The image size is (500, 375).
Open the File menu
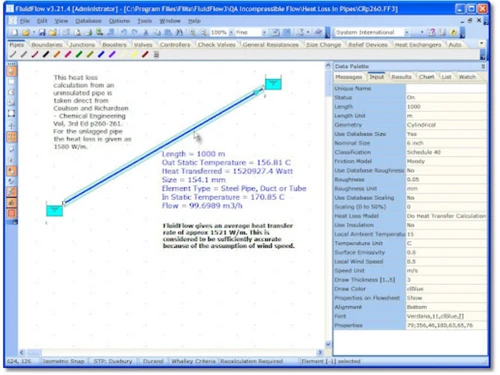click(x=25, y=21)
